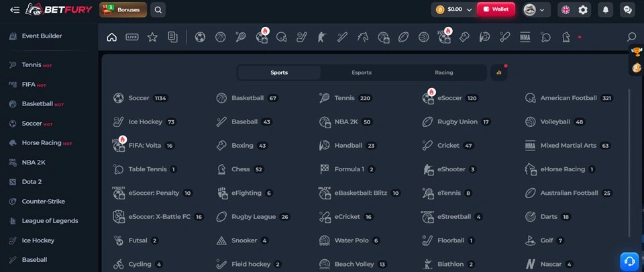Show LIVE events
This screenshot has width=644, height=272.
point(132,37)
